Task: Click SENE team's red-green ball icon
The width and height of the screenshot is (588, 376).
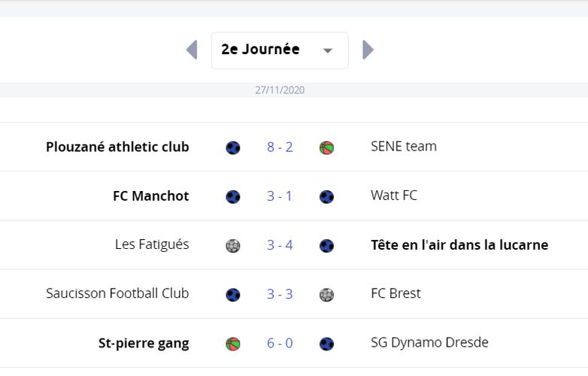Action: point(326,147)
